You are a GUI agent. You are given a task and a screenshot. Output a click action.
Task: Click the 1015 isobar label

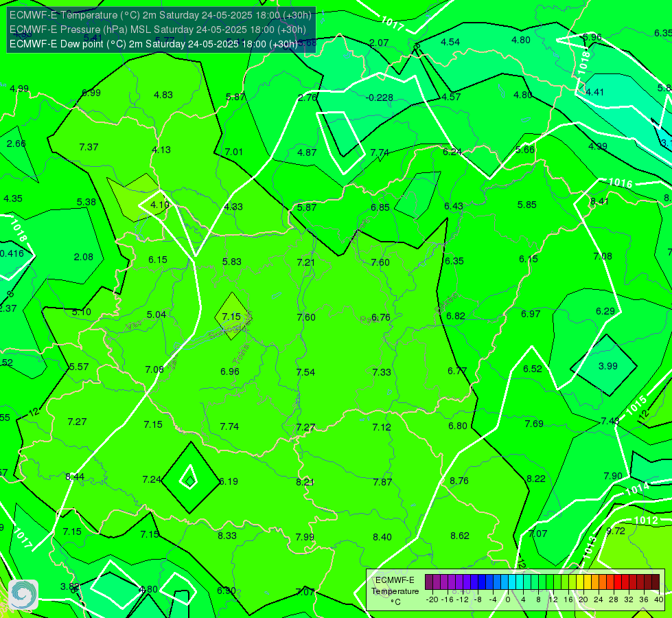[636, 406]
